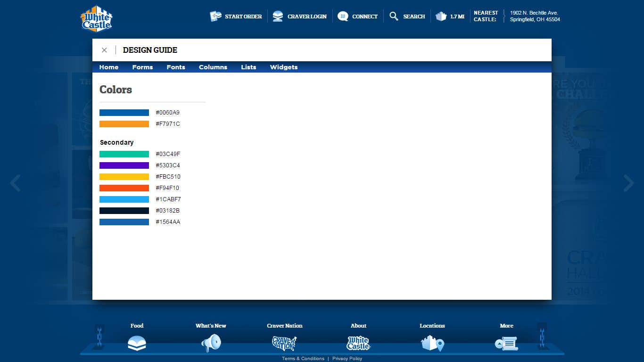Open the Craver Login burger icon
This screenshot has width=644, height=362.
[278, 16]
